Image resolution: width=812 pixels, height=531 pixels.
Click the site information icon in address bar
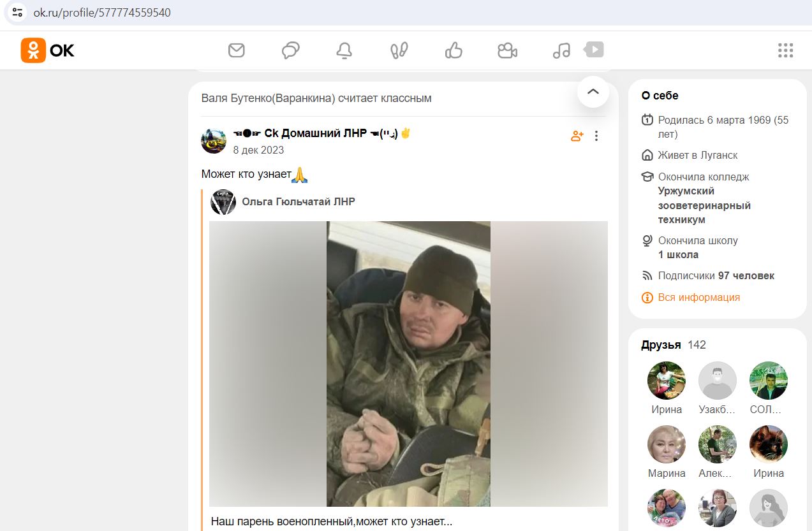click(17, 12)
